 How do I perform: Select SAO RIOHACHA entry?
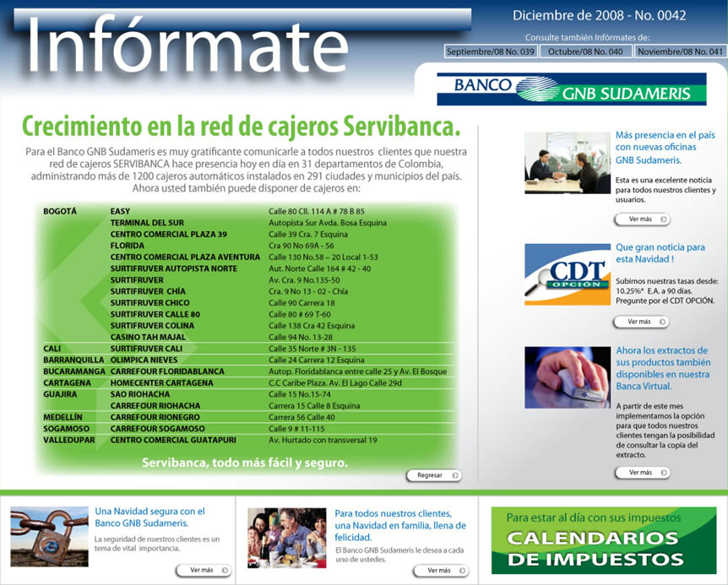[139, 394]
